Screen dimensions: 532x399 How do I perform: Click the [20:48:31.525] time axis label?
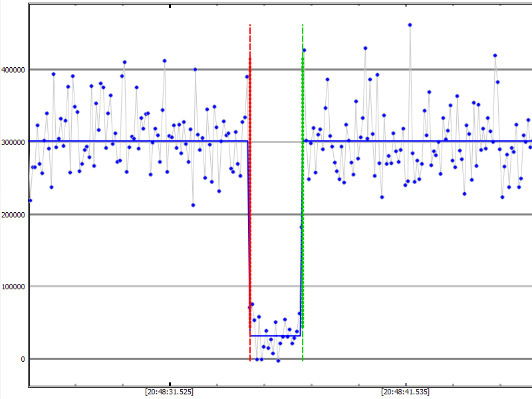(170, 392)
